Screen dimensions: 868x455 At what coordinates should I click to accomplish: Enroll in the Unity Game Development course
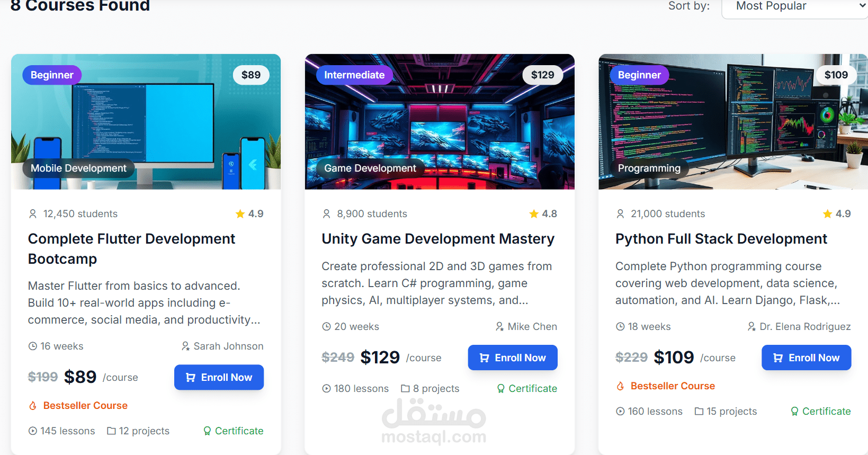pos(513,358)
